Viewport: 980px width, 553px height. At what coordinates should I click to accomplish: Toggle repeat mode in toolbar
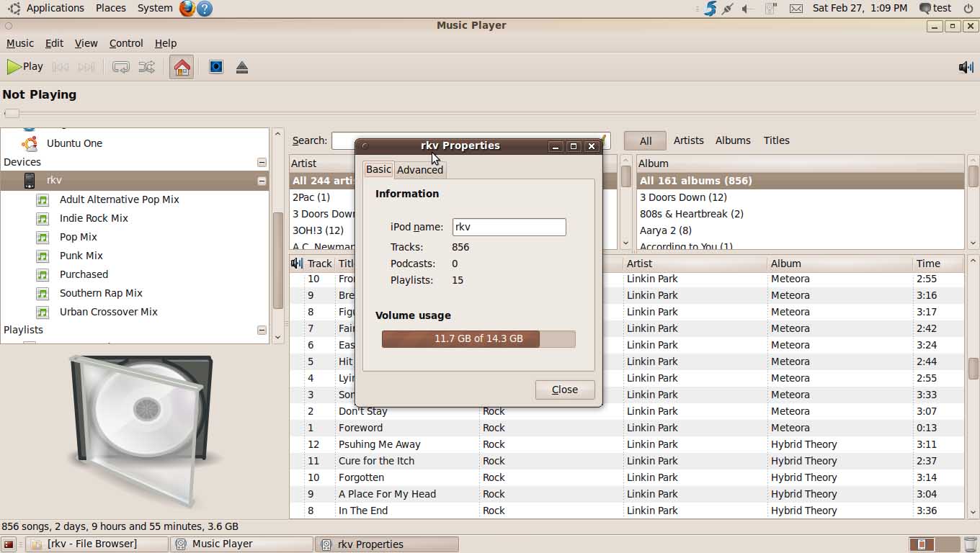(121, 67)
